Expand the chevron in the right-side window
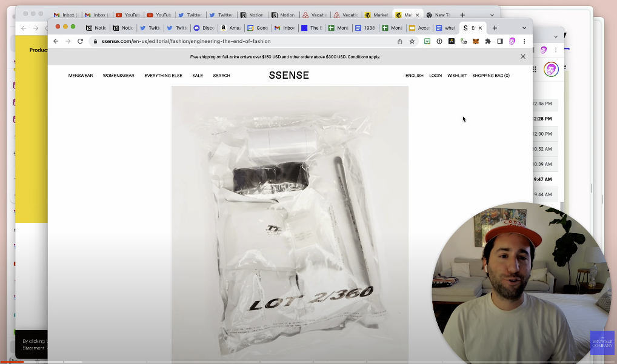This screenshot has height=364, width=617. coord(556,36)
